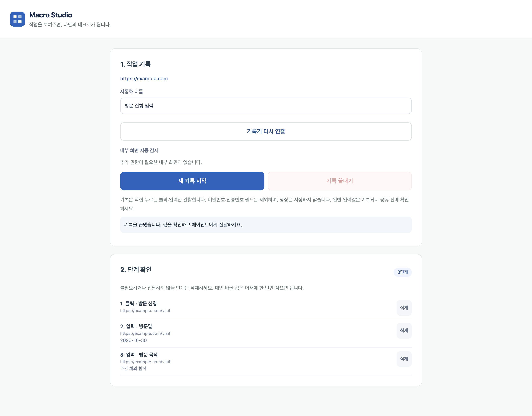Click the 주간 회의 참석 value text
Viewport: 532px width, 416px height.
pyautogui.click(x=133, y=368)
